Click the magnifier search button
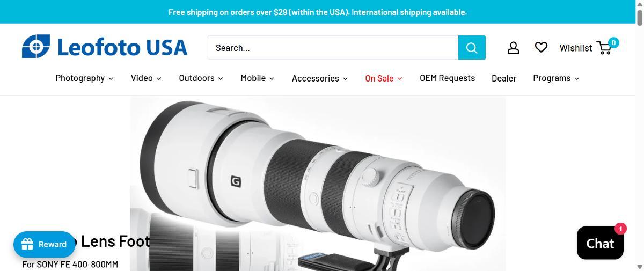The image size is (644, 271). point(472,48)
